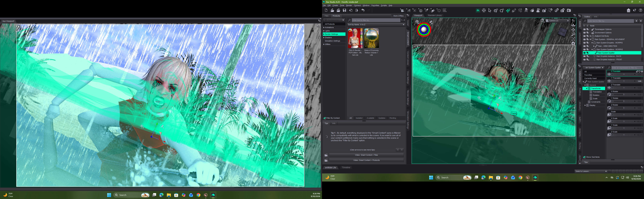Click the What's This help cursor icon

click(634, 10)
